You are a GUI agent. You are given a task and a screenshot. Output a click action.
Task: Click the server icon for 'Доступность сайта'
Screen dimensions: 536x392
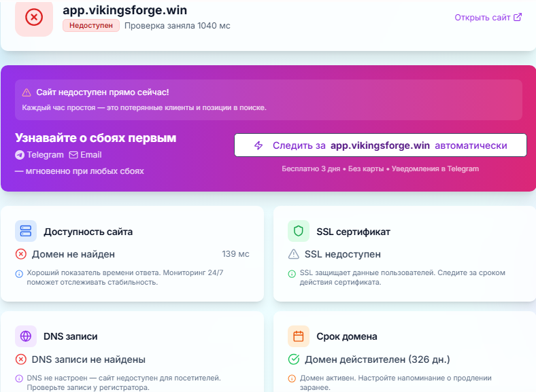click(x=26, y=231)
